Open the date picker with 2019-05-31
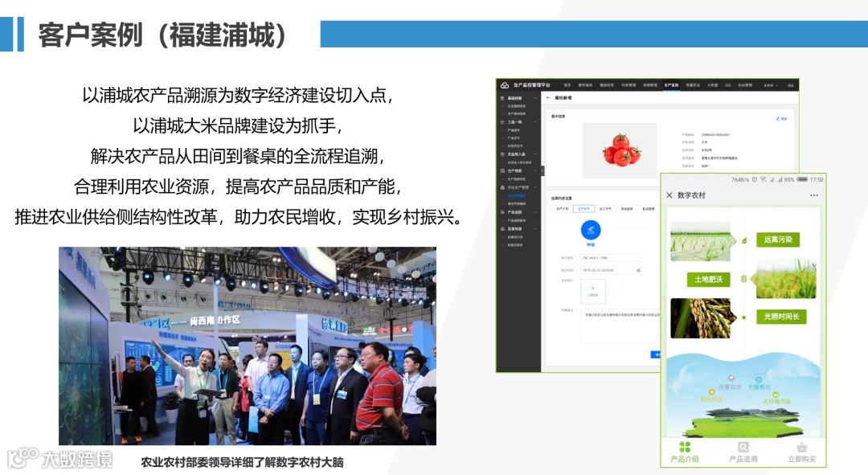 (611, 270)
